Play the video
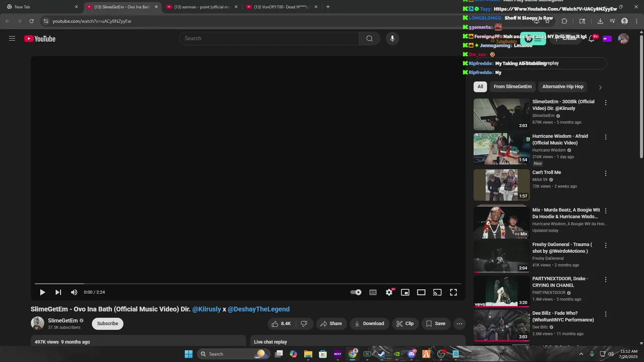Image resolution: width=644 pixels, height=362 pixels. click(42, 292)
